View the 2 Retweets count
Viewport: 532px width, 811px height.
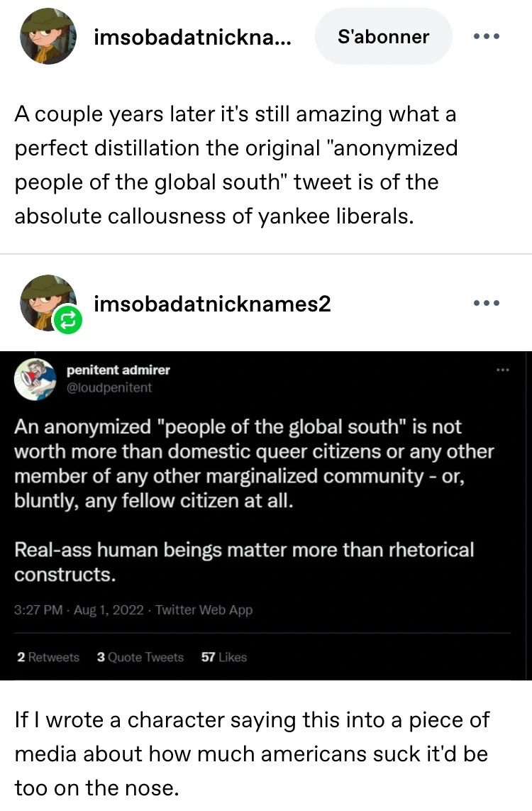48,657
